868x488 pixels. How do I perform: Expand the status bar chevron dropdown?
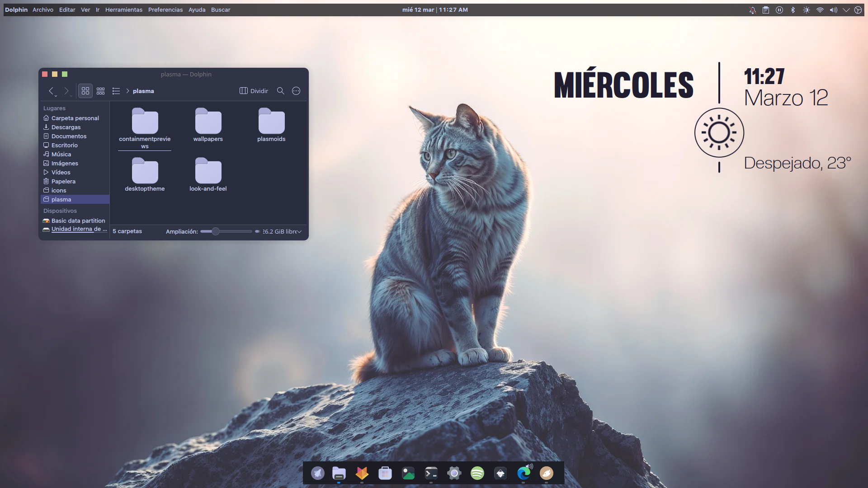299,231
